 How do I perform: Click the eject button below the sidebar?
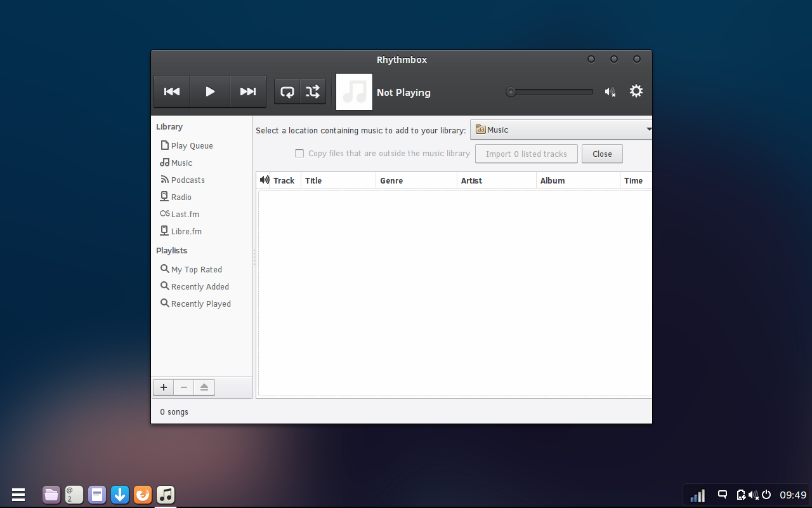(204, 387)
